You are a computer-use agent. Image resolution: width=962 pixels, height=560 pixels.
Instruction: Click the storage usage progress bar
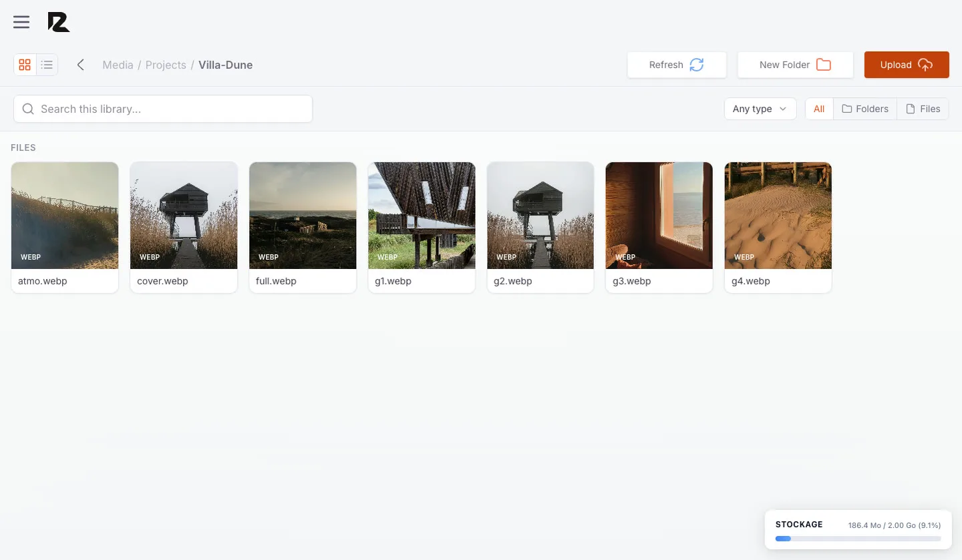858,539
